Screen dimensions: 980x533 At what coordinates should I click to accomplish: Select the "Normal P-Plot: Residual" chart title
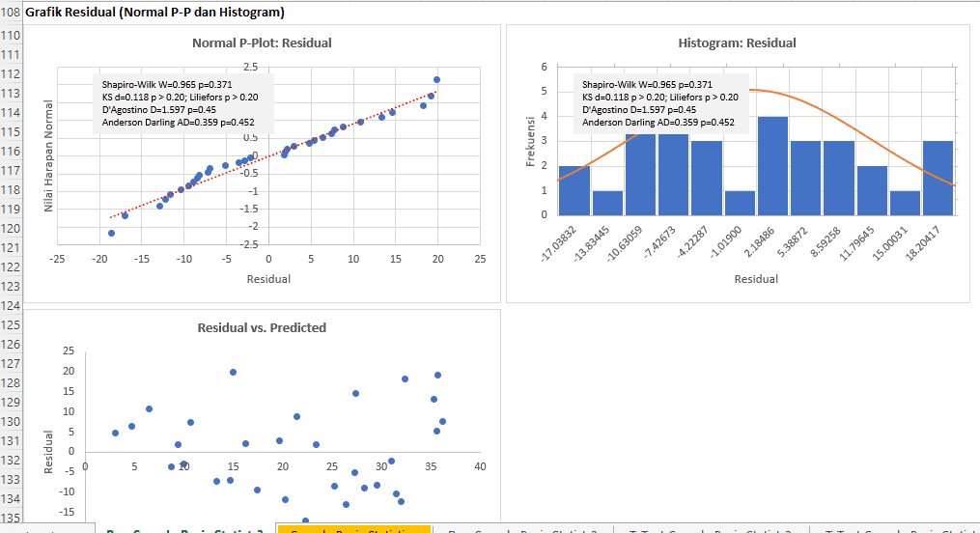(x=262, y=42)
